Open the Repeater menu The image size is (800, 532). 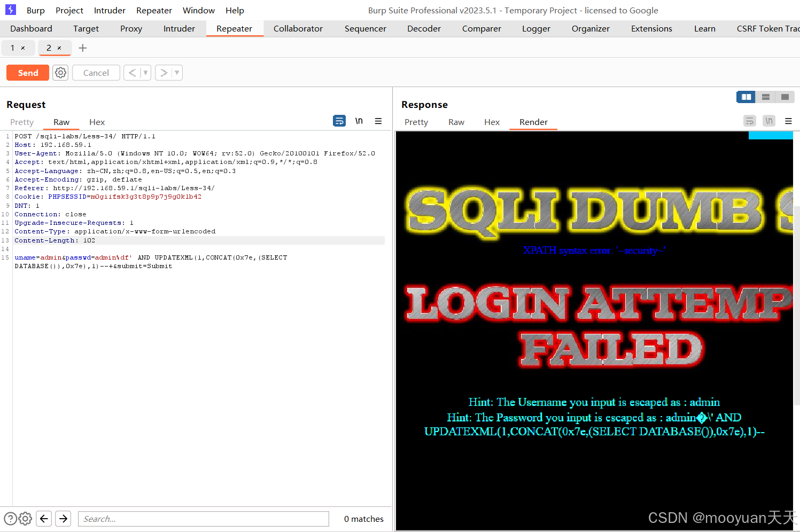click(x=154, y=10)
